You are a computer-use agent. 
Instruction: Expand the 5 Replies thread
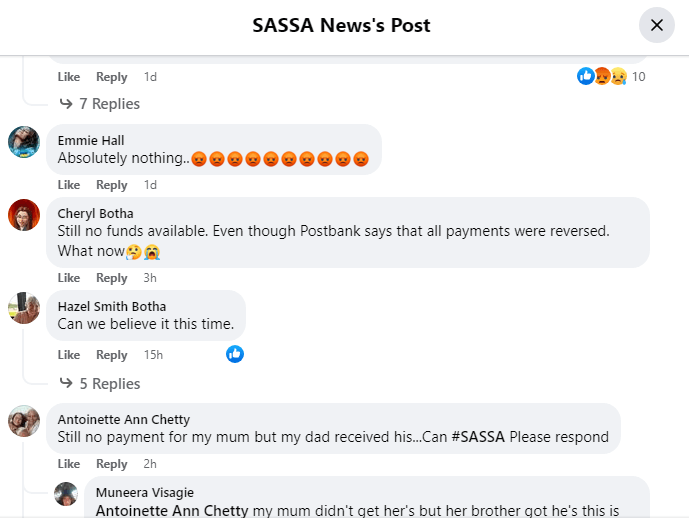100,384
